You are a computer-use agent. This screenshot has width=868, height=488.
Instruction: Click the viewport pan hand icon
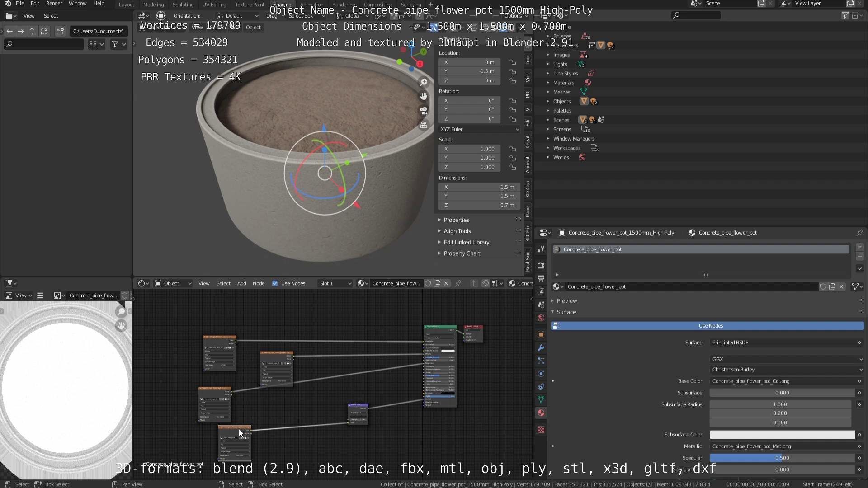[424, 96]
